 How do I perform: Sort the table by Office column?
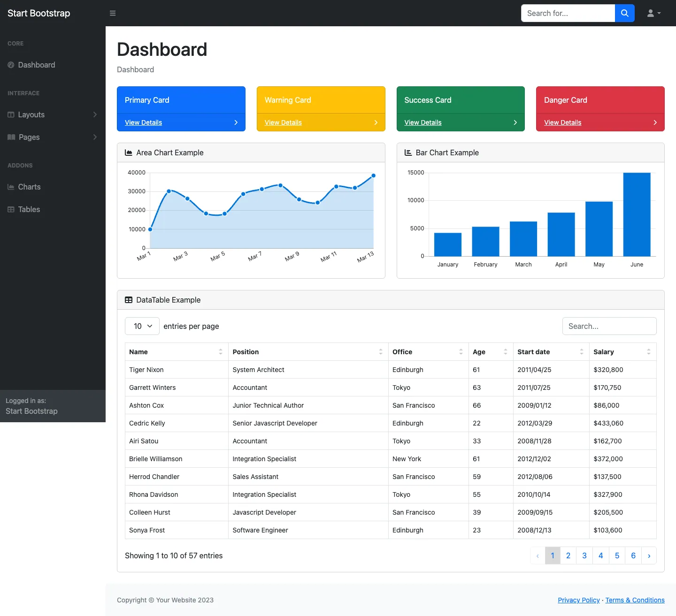point(428,352)
